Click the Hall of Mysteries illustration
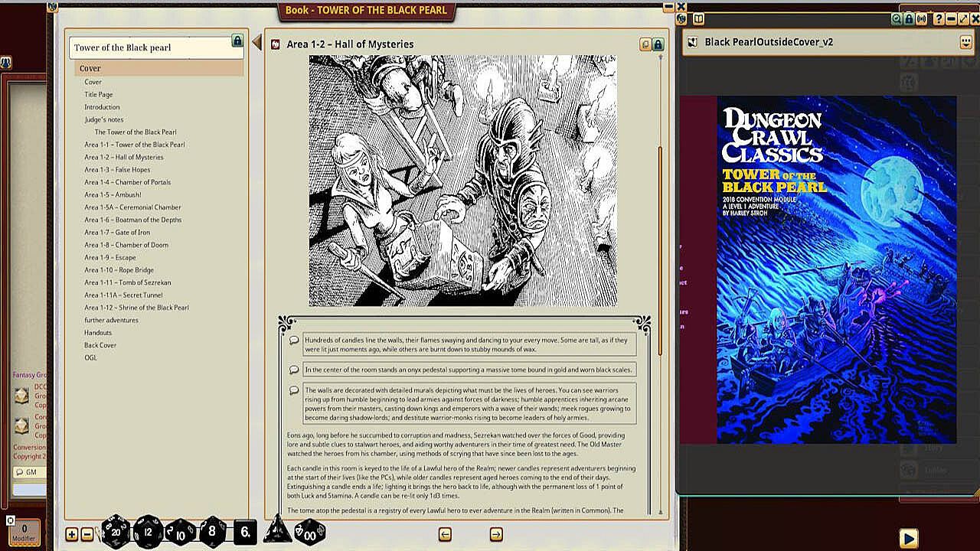Image resolution: width=980 pixels, height=551 pixels. [462, 181]
